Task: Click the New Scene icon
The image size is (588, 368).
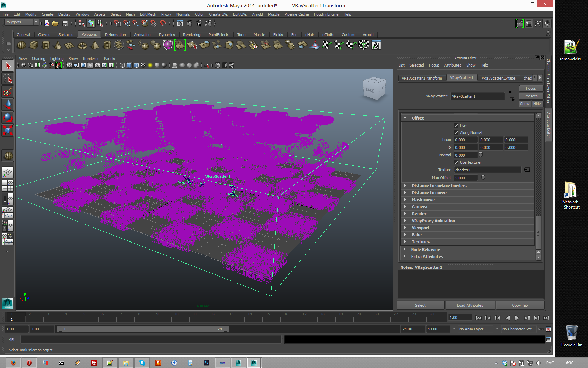Action: (47, 23)
